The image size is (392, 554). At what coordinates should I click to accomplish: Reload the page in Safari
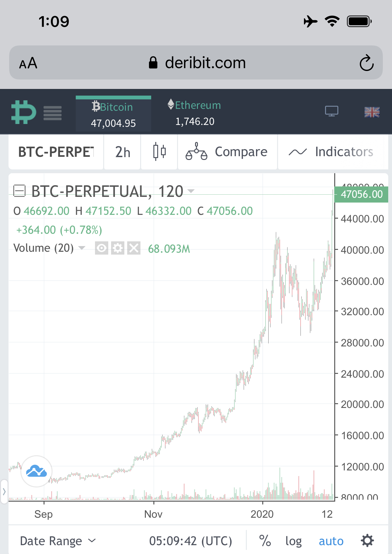click(x=366, y=63)
